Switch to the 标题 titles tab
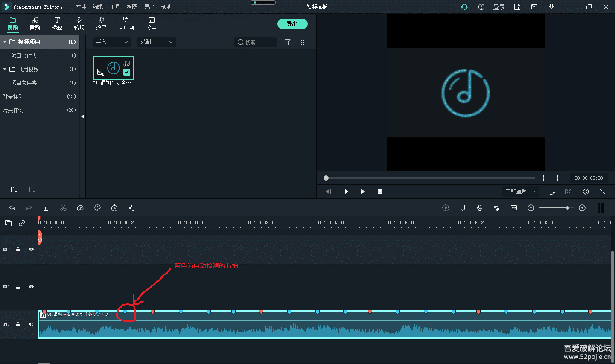 coord(57,23)
